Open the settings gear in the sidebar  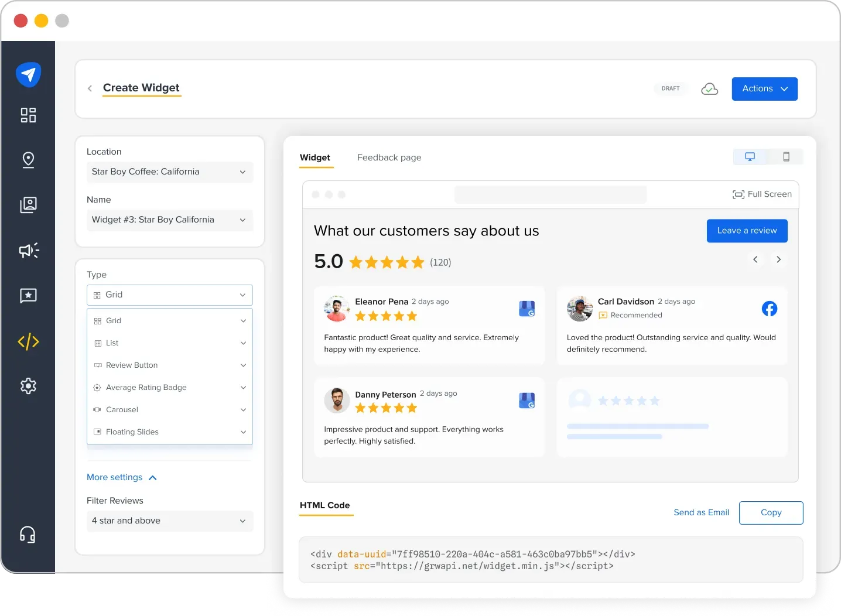click(28, 385)
